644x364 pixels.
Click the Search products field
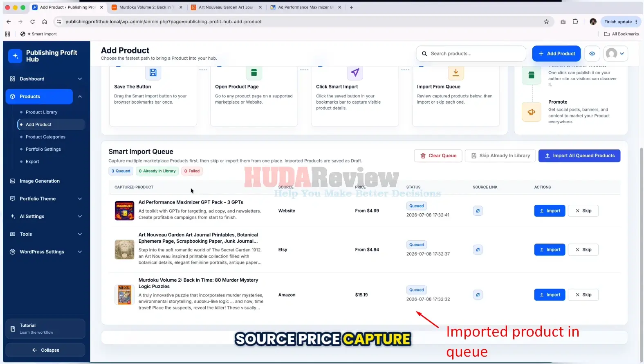[471, 54]
